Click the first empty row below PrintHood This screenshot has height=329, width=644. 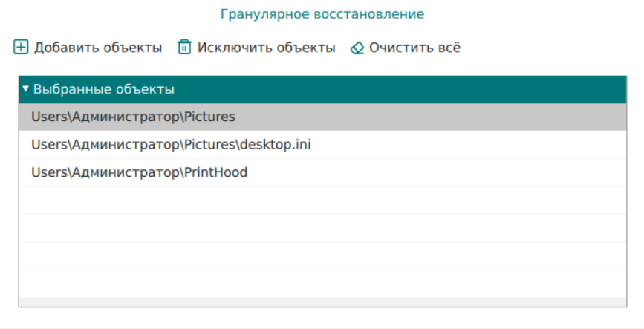(x=322, y=201)
